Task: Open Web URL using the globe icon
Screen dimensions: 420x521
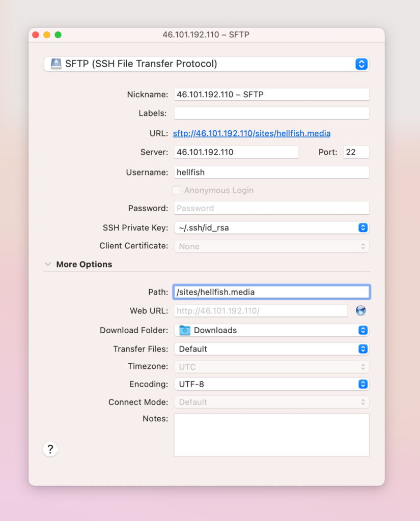Action: 361,310
